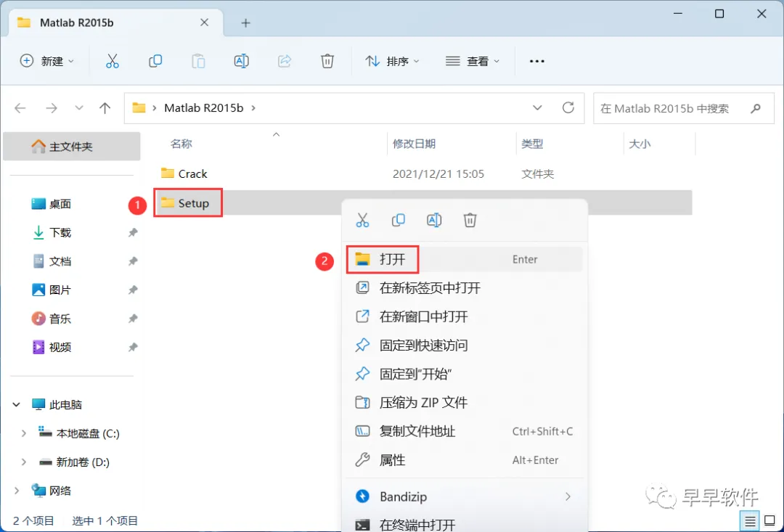This screenshot has width=784, height=532.
Task: Choose 在新窗口中打开
Action: coord(465,316)
